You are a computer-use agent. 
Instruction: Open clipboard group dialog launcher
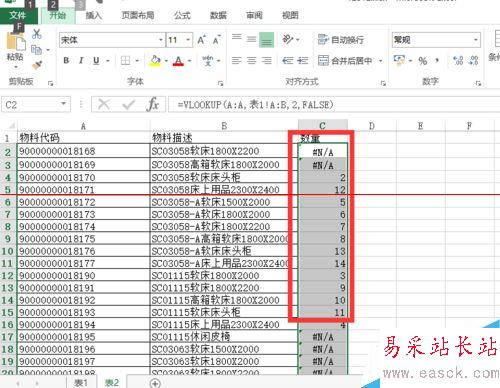[x=51, y=83]
